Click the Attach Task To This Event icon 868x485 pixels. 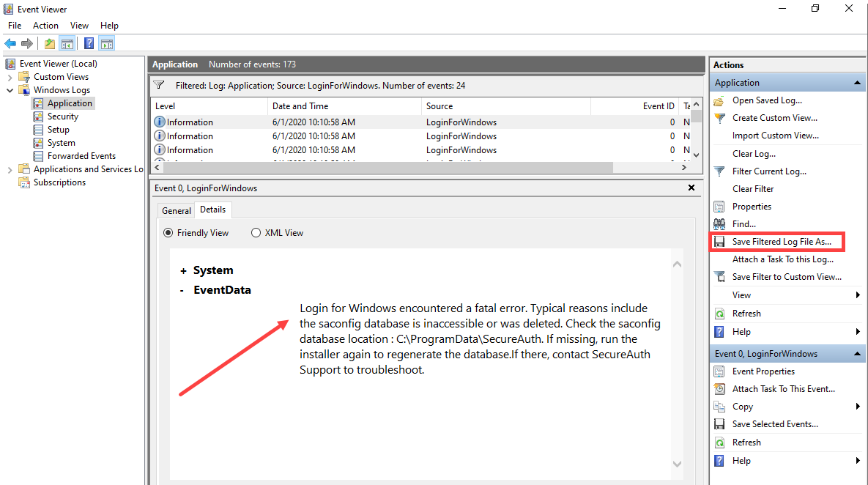(x=719, y=389)
